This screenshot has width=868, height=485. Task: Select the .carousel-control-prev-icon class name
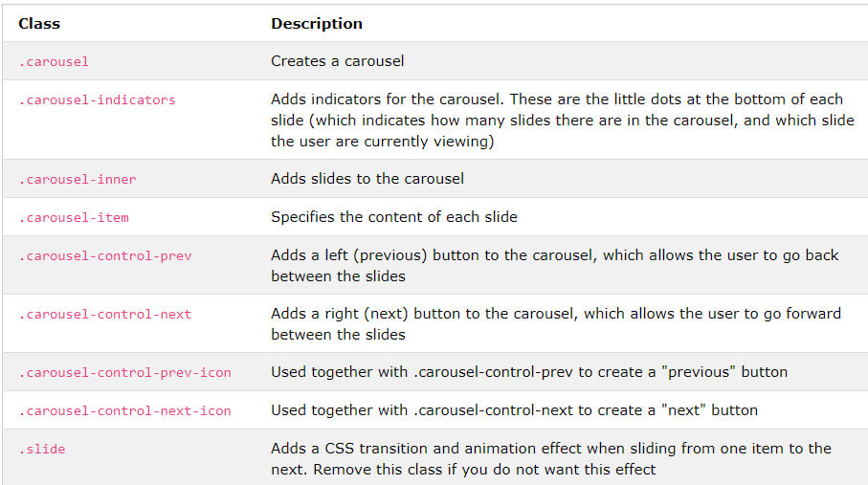coord(124,373)
